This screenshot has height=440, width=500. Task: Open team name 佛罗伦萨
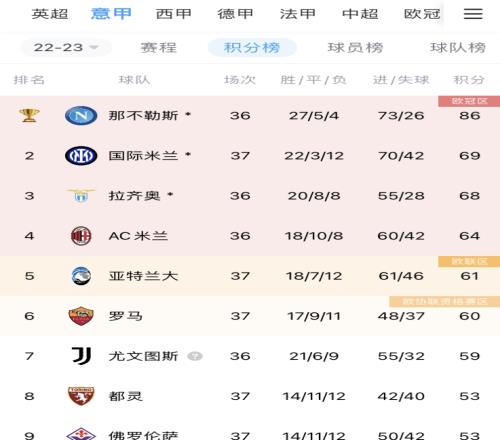click(143, 435)
